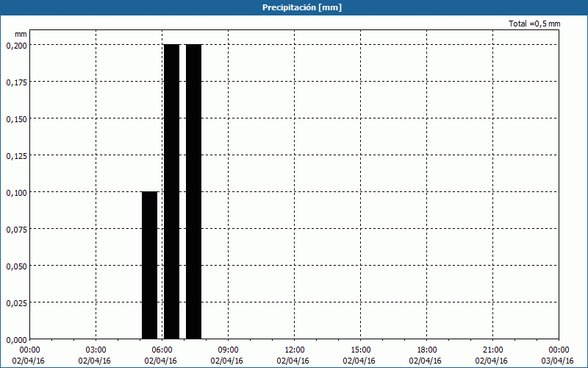
Task: Click the 12:00 02/04/16 time label
Action: click(293, 355)
